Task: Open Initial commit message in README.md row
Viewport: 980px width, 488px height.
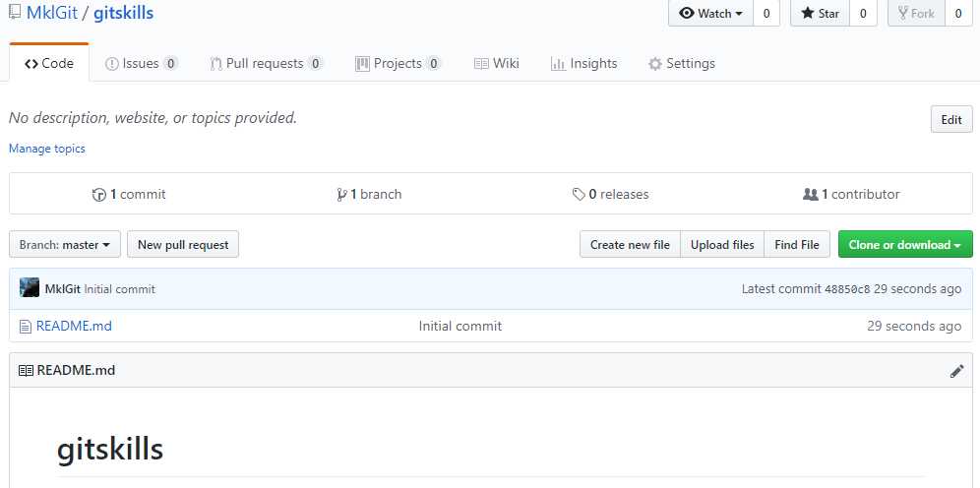Action: point(460,326)
